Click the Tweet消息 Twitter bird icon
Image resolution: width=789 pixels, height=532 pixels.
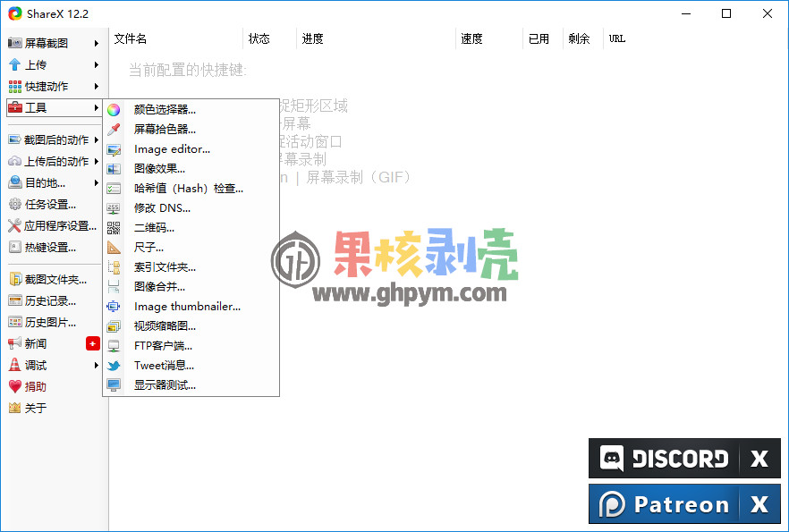(114, 366)
